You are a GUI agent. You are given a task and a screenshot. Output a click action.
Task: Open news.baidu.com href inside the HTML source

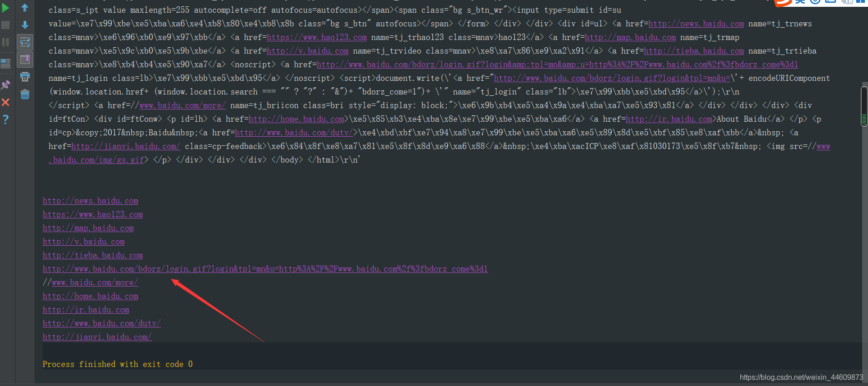[696, 24]
